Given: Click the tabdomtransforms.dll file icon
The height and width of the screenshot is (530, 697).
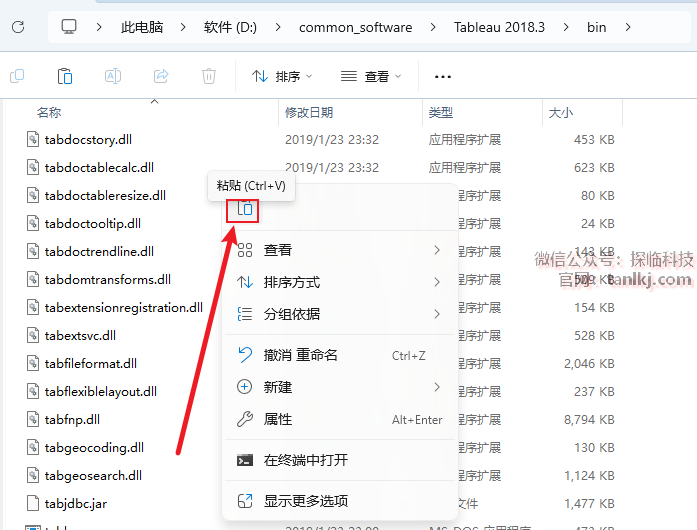Looking at the screenshot, I should point(33,279).
